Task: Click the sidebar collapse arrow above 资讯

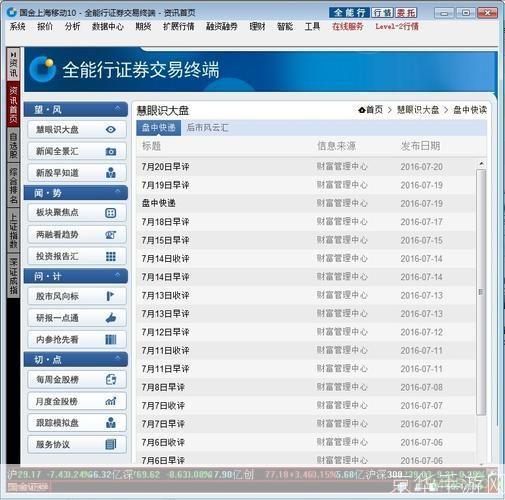Action: [13, 54]
